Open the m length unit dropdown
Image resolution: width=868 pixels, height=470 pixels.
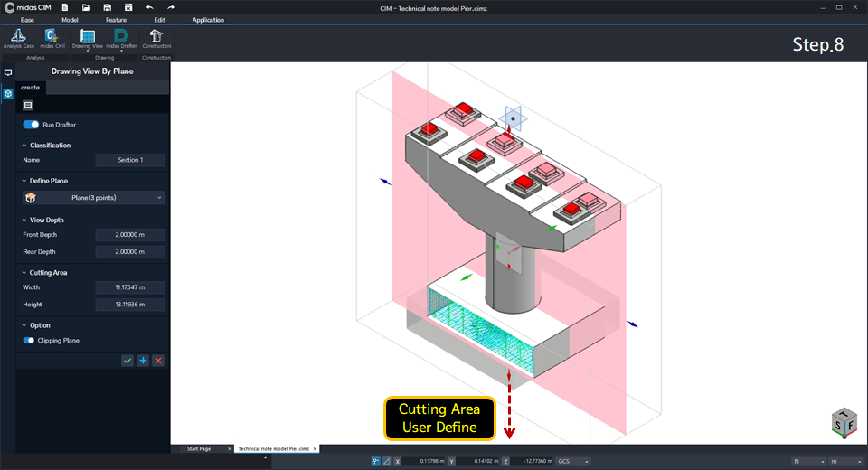pyautogui.click(x=846, y=461)
